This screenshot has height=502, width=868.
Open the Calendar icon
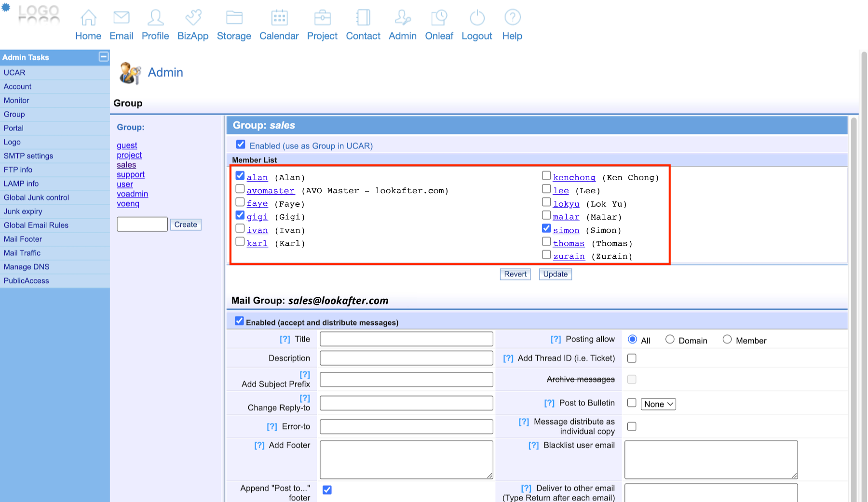(x=279, y=18)
